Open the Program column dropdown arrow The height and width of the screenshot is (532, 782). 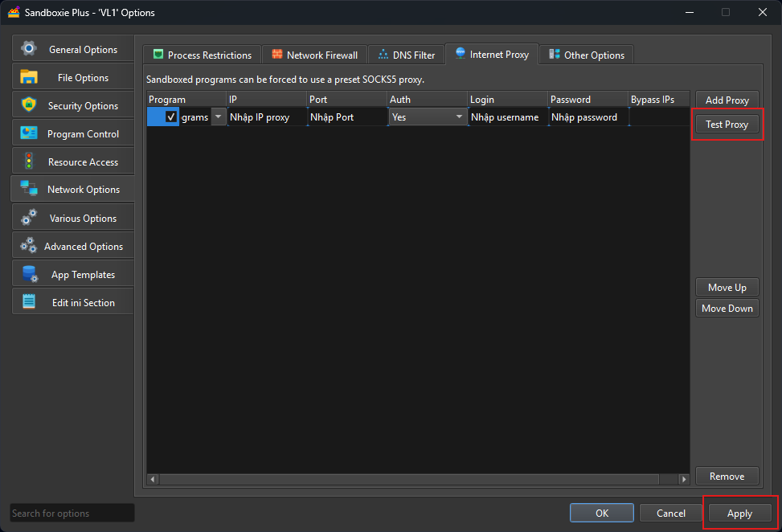(x=218, y=117)
